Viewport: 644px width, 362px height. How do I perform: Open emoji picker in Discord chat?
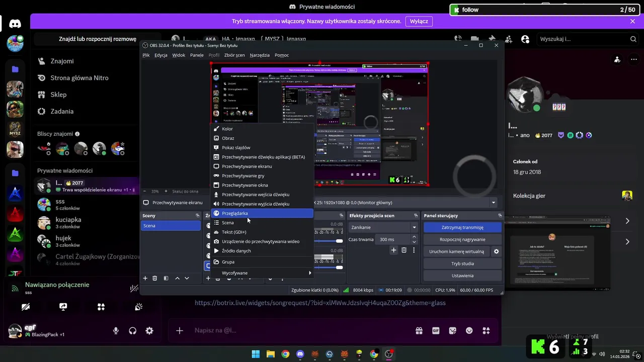pos(469,330)
